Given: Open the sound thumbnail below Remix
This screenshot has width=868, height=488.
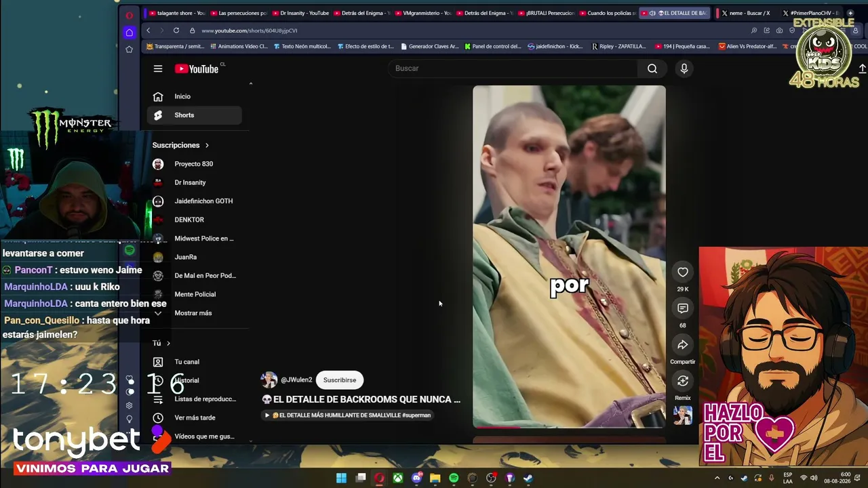Looking at the screenshot, I should (x=683, y=415).
